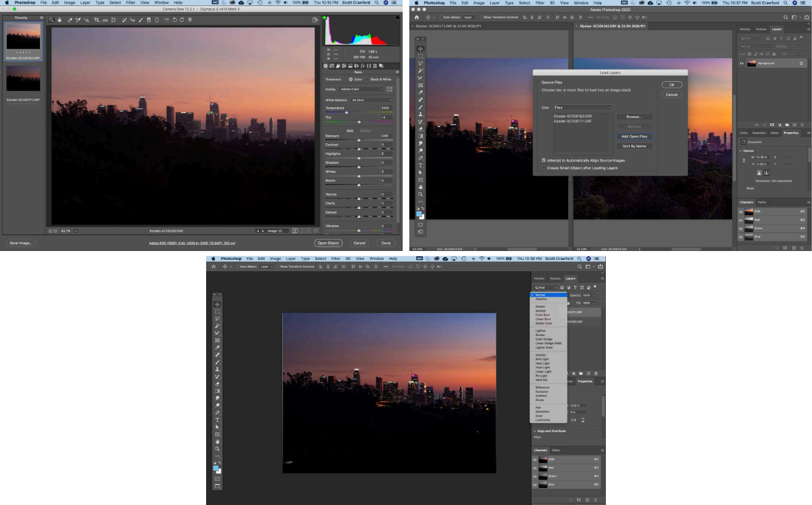Choose Difference from the blend mode list
The width and height of the screenshot is (812, 505).
(543, 386)
